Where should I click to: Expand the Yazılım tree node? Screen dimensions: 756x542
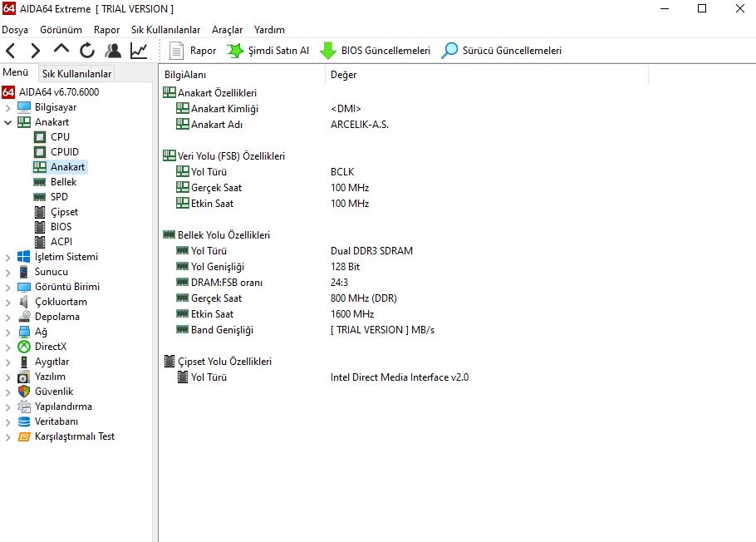click(x=7, y=377)
